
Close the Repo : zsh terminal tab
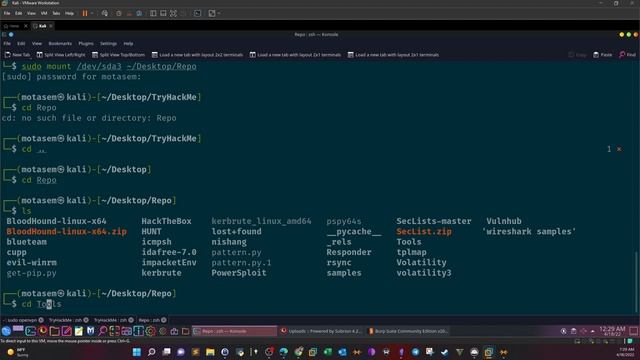[x=164, y=320]
